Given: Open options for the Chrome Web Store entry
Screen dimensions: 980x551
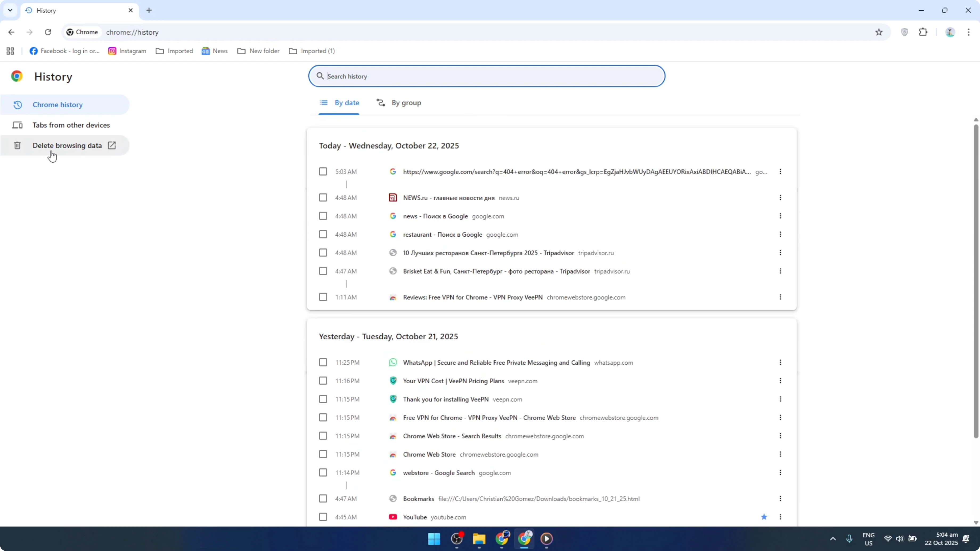Looking at the screenshot, I should (780, 454).
